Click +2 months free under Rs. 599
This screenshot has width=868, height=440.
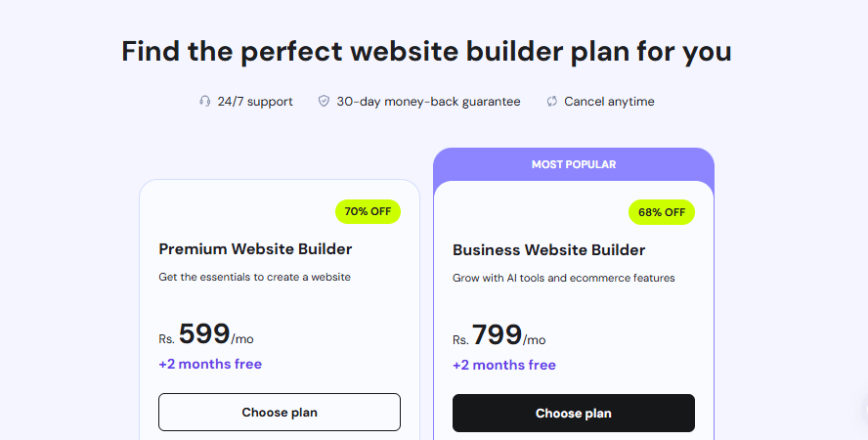[x=210, y=364]
